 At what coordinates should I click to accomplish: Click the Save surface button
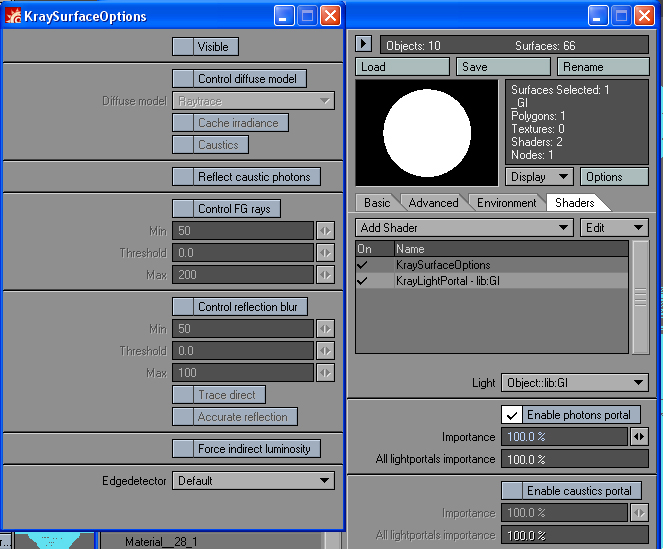(x=503, y=67)
